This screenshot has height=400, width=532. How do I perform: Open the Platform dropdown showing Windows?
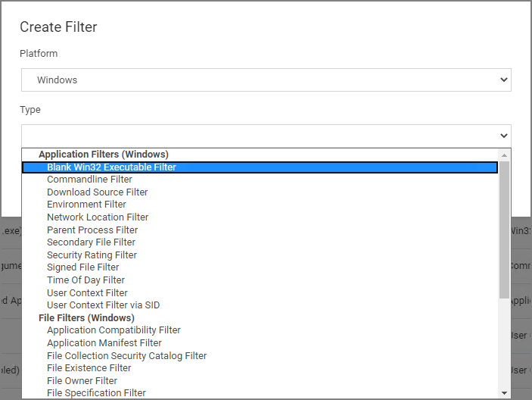[266, 80]
